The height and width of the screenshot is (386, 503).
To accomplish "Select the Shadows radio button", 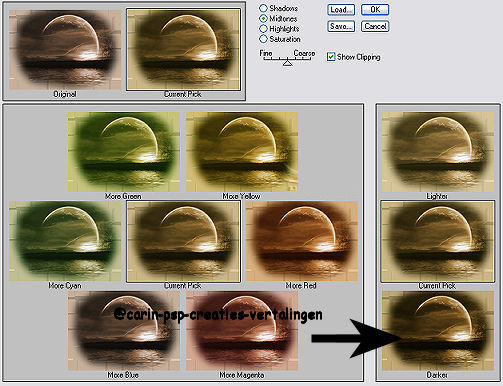I will tap(263, 8).
